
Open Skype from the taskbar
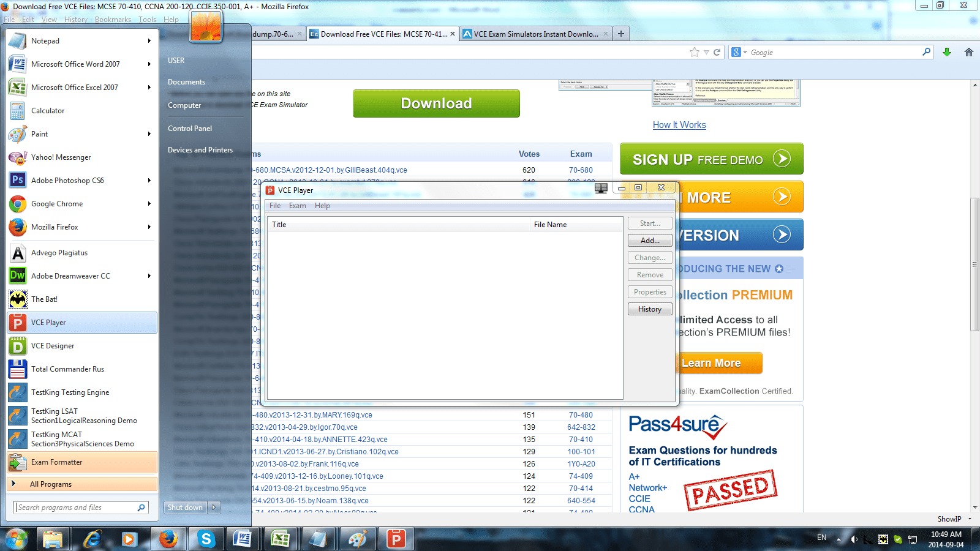pyautogui.click(x=206, y=539)
